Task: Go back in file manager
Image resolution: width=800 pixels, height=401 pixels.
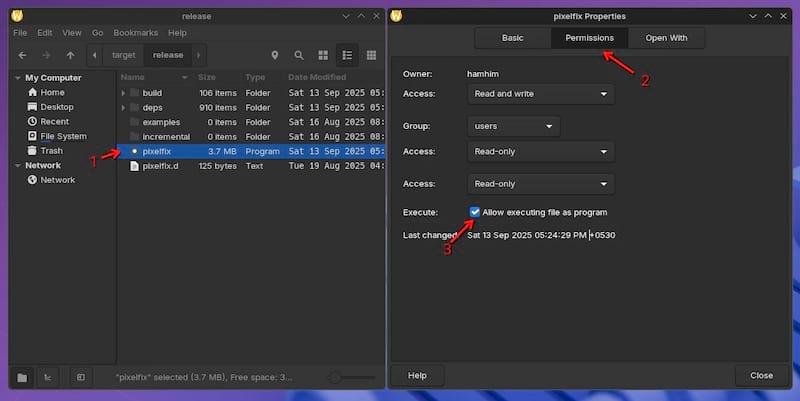Action: click(22, 55)
